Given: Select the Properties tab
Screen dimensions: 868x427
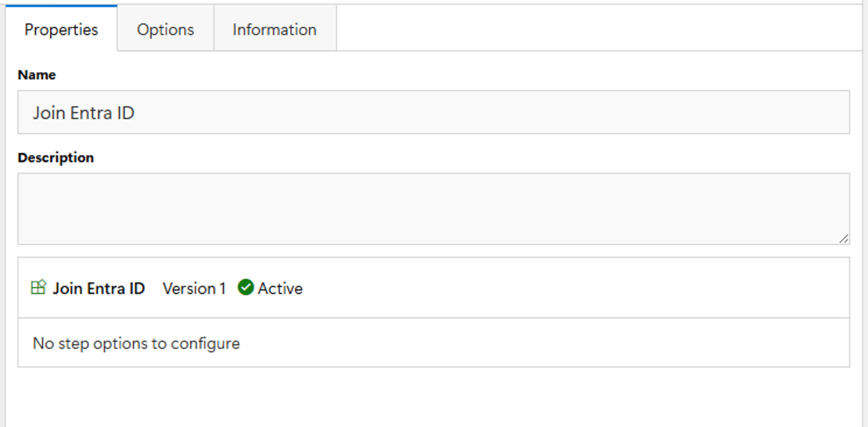Looking at the screenshot, I should point(61,29).
